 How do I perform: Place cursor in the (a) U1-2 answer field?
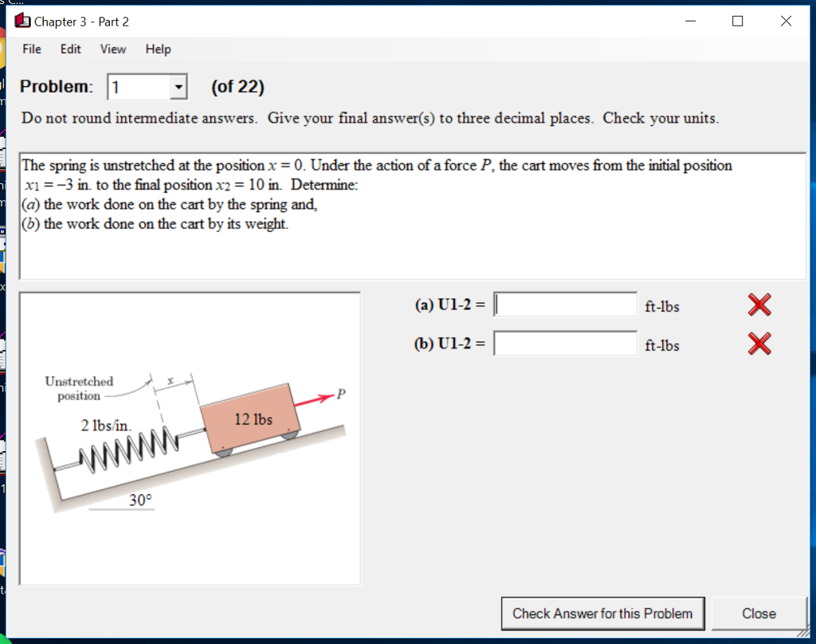pos(566,304)
